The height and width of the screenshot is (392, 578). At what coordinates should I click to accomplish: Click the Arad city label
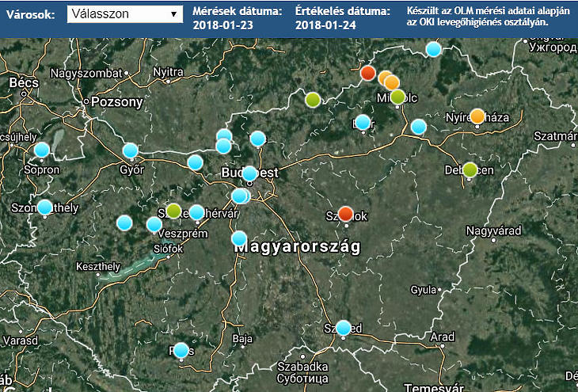tap(443, 337)
